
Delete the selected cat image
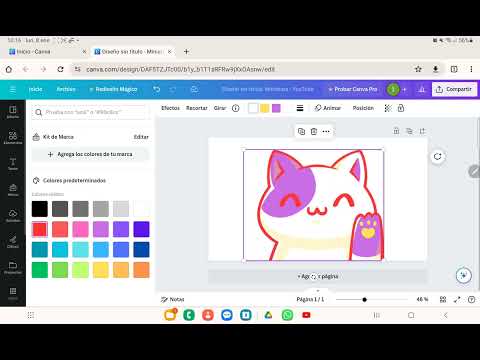coord(314,131)
